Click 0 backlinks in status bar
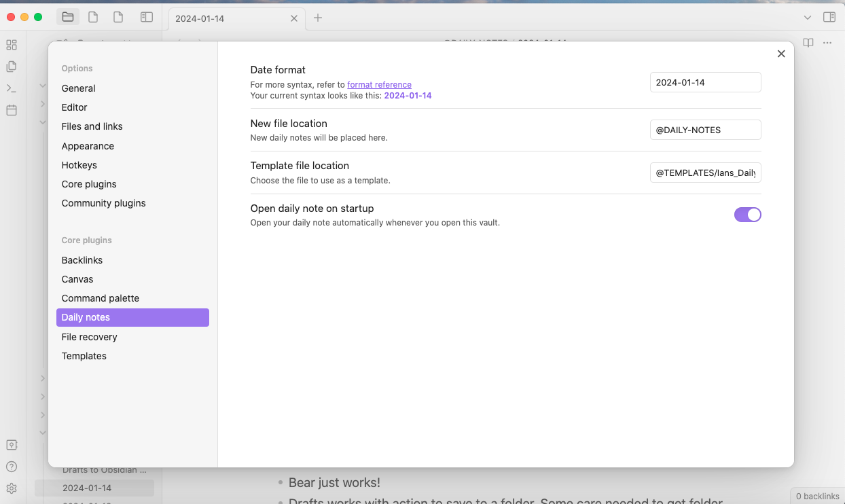This screenshot has height=504, width=845. pos(818,496)
